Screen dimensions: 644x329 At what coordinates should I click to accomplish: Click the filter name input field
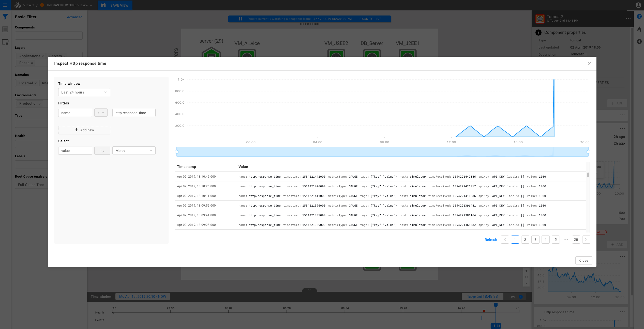(x=75, y=113)
